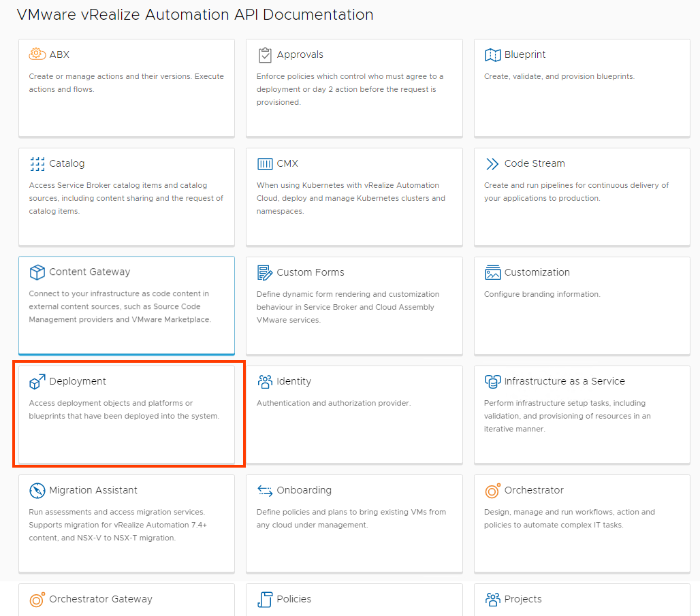Click the Migration Assistant compass icon
This screenshot has height=616, width=700.
[37, 490]
